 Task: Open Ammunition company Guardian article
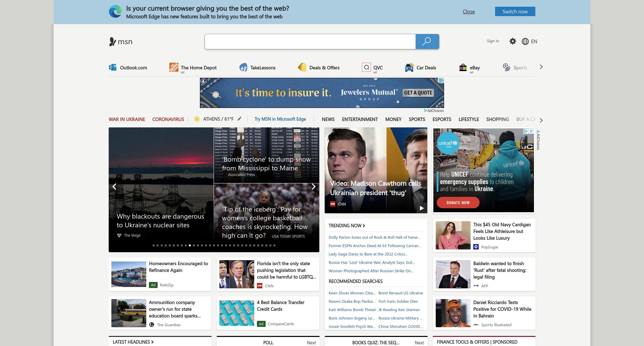point(160,313)
